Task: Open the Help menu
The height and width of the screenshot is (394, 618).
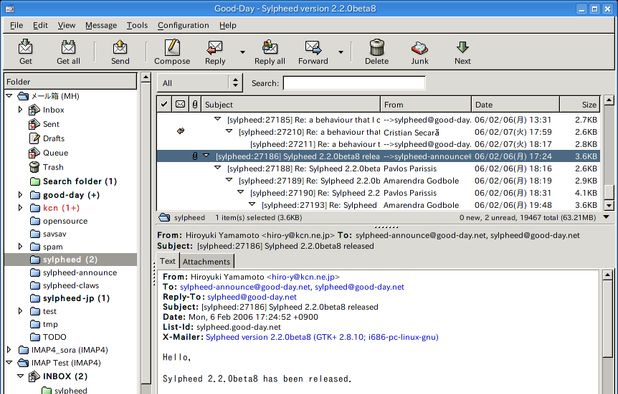Action: click(x=228, y=25)
